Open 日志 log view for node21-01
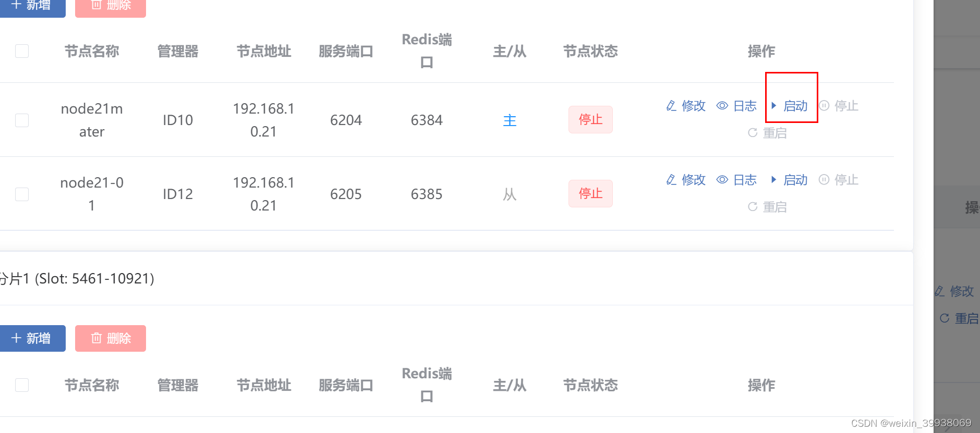The image size is (980, 433). pos(736,180)
